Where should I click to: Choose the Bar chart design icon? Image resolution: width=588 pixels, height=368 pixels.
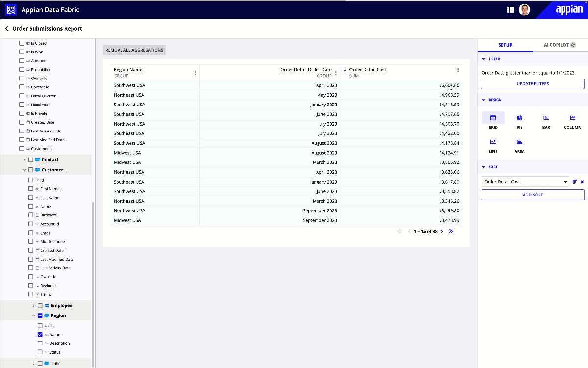(x=546, y=118)
